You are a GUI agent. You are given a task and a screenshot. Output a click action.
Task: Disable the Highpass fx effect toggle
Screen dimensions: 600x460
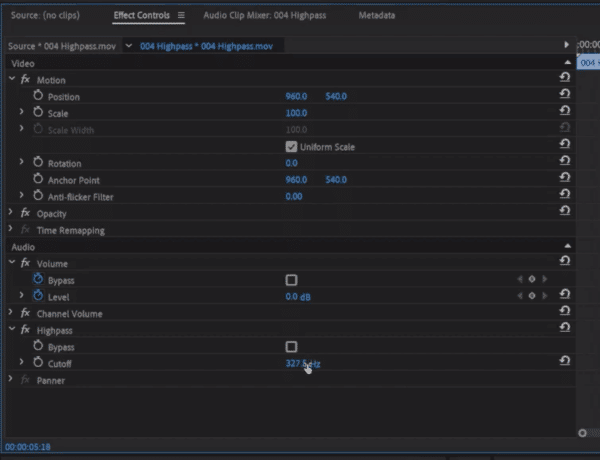tap(25, 330)
